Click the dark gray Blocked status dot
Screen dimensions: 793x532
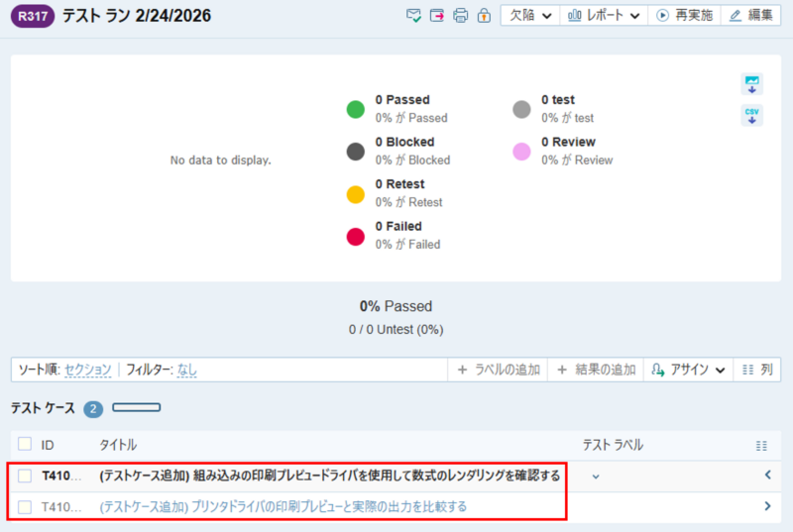(356, 152)
